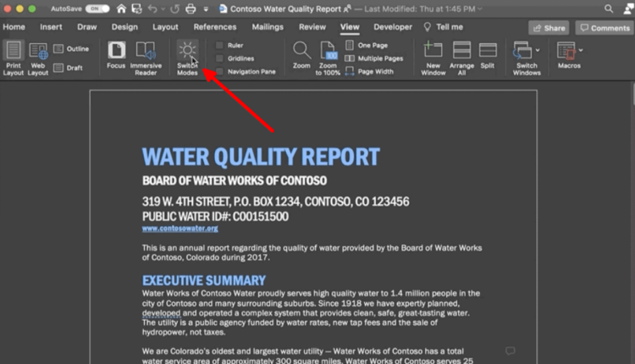
Task: Open search with magnifier icon
Action: click(608, 8)
